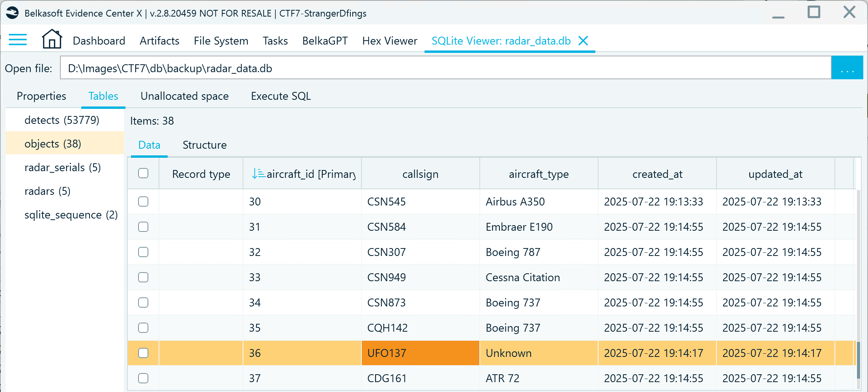The width and height of the screenshot is (868, 392).
Task: Switch to the Structure tab
Action: point(205,145)
